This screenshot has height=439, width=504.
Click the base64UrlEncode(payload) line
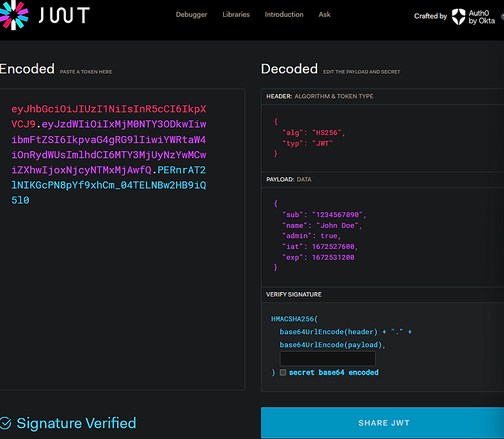pyautogui.click(x=333, y=344)
